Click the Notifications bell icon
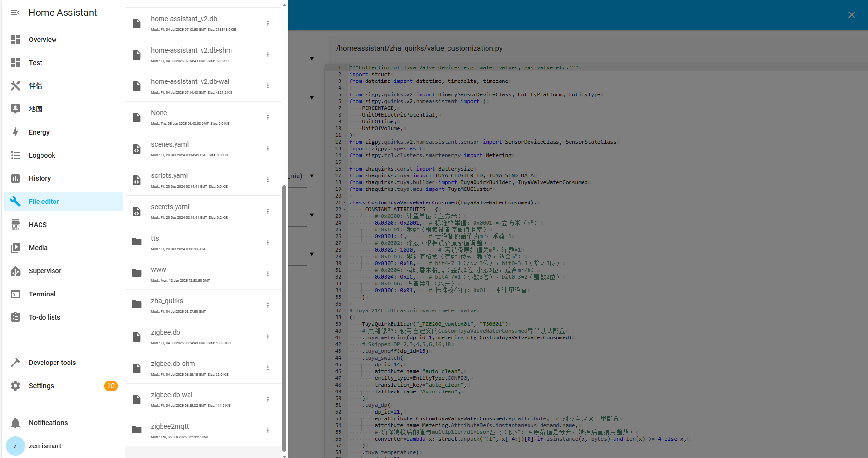The height and width of the screenshot is (458, 868). coord(15,423)
